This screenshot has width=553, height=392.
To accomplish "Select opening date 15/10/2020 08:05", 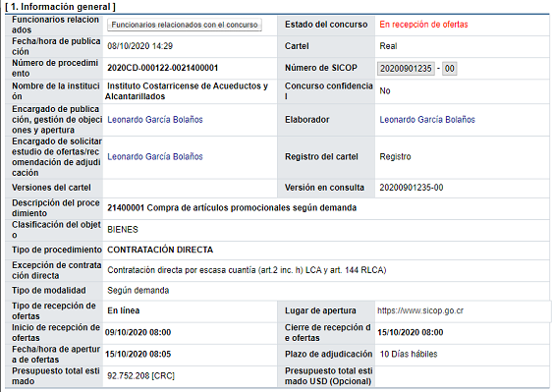I will coord(138,355).
